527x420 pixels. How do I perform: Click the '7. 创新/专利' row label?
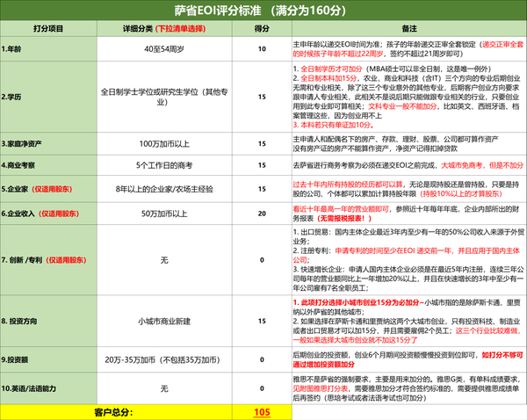(48, 260)
